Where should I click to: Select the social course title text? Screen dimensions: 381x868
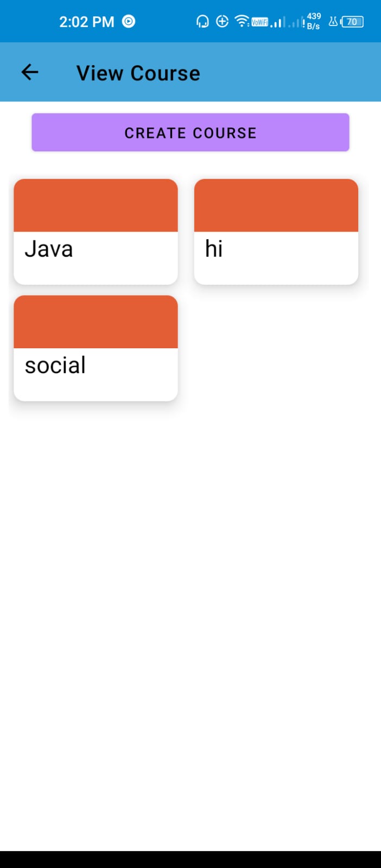[55, 366]
